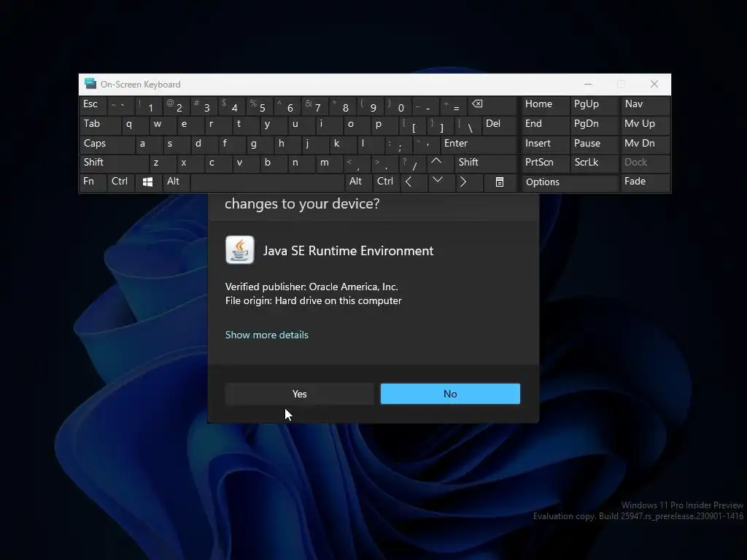The width and height of the screenshot is (747, 560).
Task: Click the g key
Action: [260, 144]
